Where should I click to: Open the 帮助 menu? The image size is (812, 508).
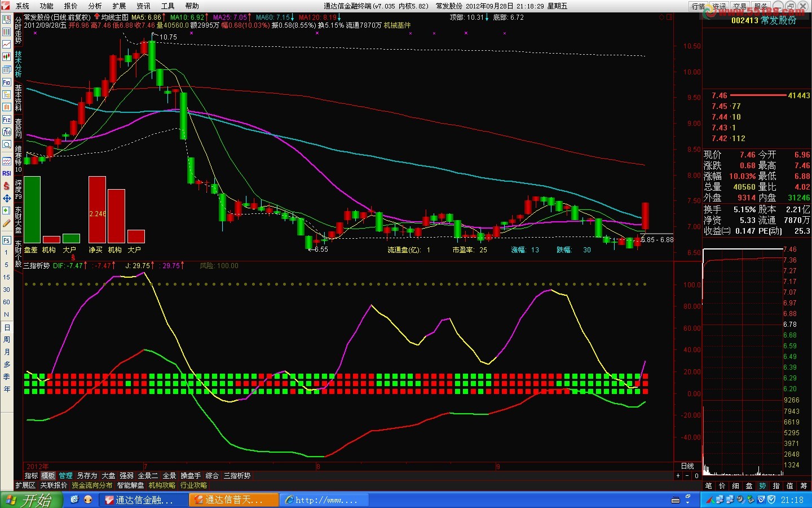click(x=192, y=6)
